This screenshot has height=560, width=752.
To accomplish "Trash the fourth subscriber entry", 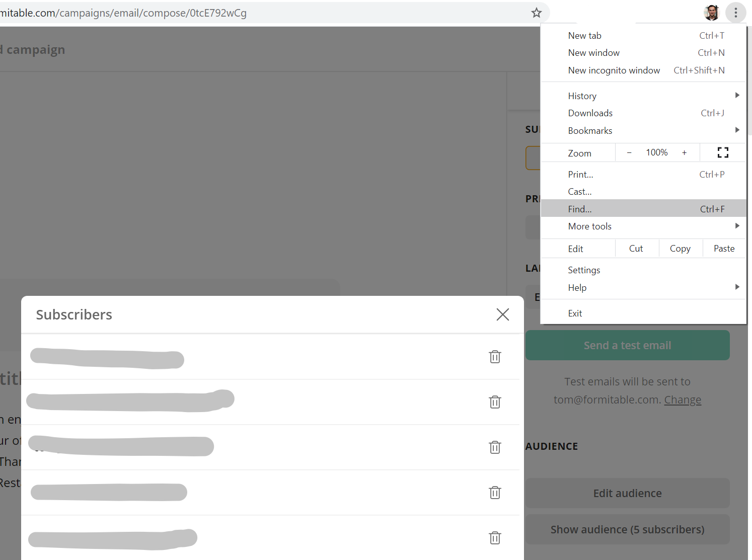I will click(x=495, y=493).
